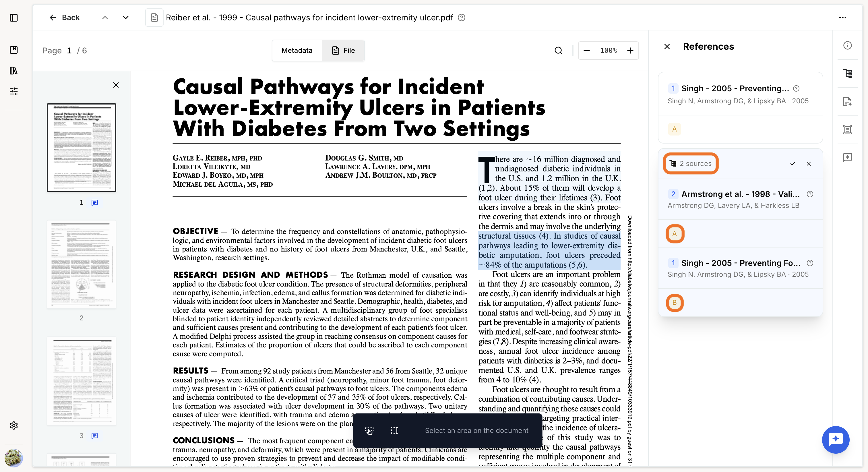Confirm the sources with checkmark icon

tap(793, 164)
